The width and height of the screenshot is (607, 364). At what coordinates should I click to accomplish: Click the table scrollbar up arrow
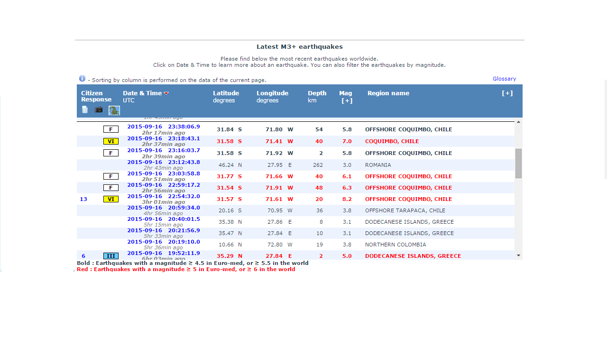coord(518,122)
